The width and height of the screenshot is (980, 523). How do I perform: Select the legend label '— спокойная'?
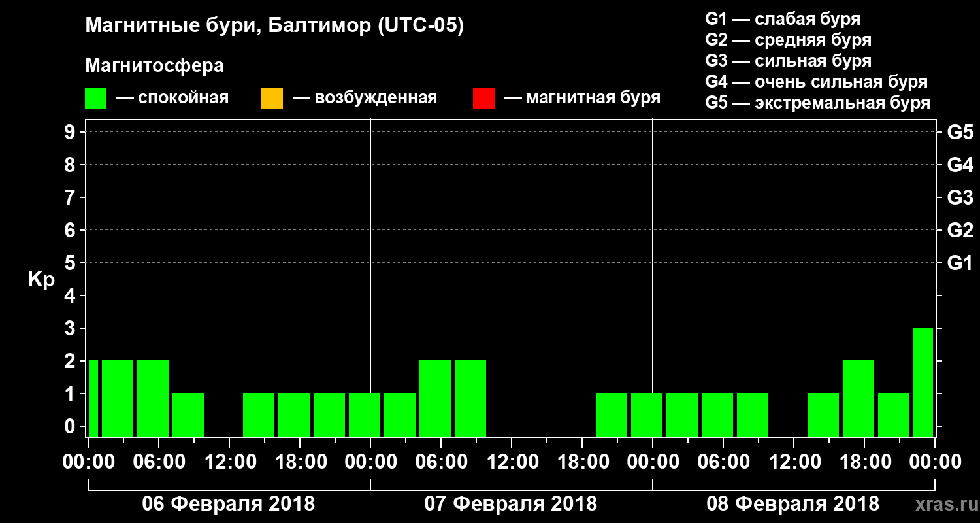pyautogui.click(x=172, y=99)
